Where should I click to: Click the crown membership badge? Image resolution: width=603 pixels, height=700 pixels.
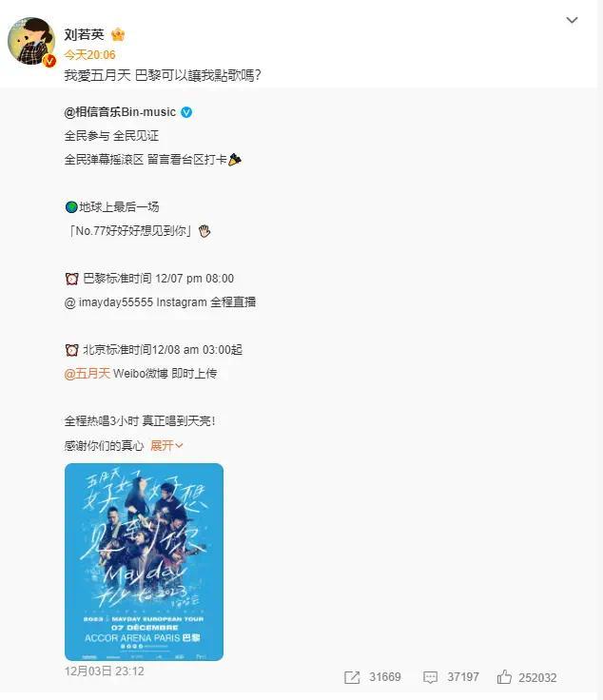tap(118, 34)
